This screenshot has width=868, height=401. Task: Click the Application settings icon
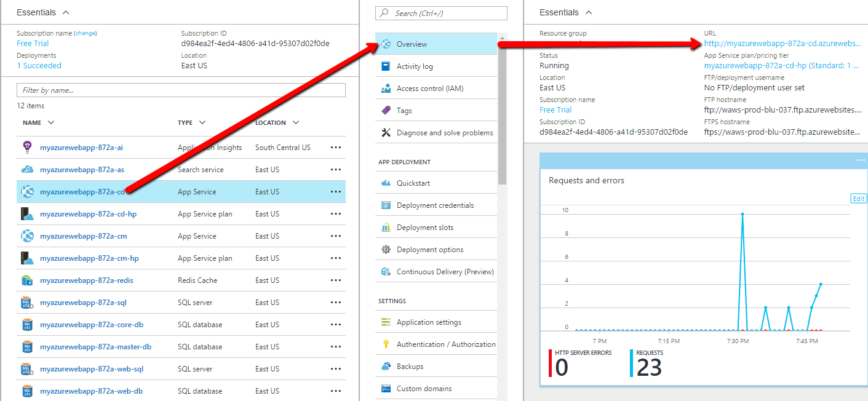click(386, 322)
